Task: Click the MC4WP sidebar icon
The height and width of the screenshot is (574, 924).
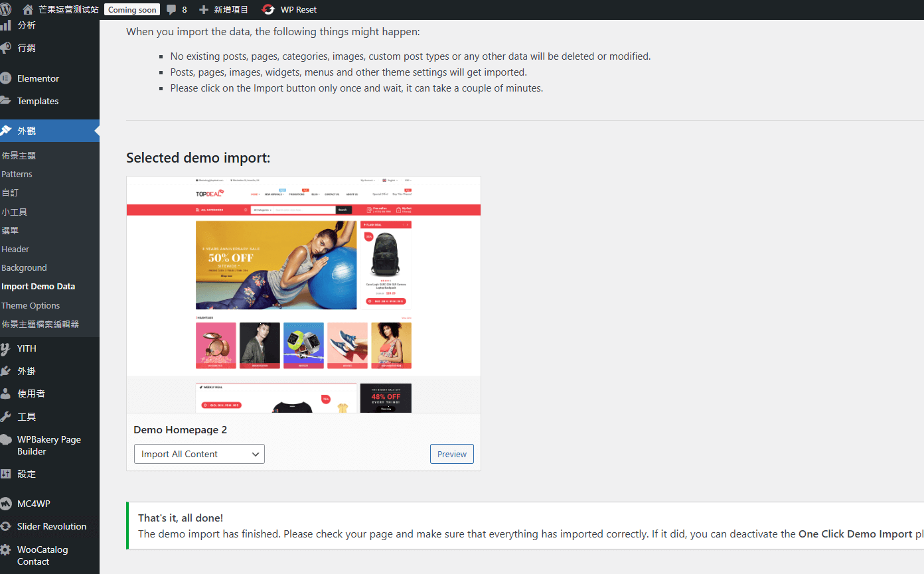Action: point(6,504)
